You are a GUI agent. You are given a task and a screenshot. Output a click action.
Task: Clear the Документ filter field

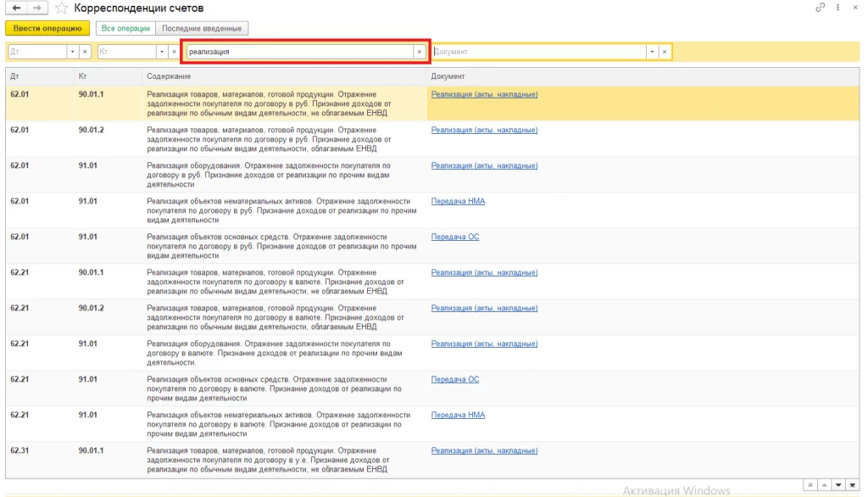[x=665, y=52]
